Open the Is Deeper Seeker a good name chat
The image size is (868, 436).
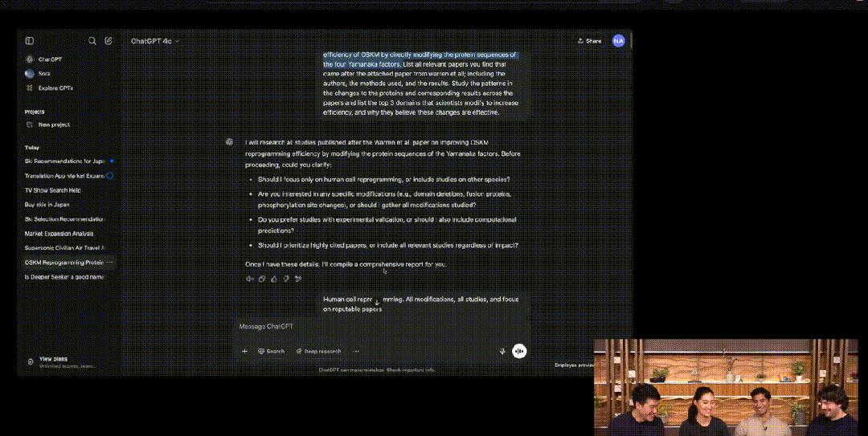pyautogui.click(x=69, y=277)
